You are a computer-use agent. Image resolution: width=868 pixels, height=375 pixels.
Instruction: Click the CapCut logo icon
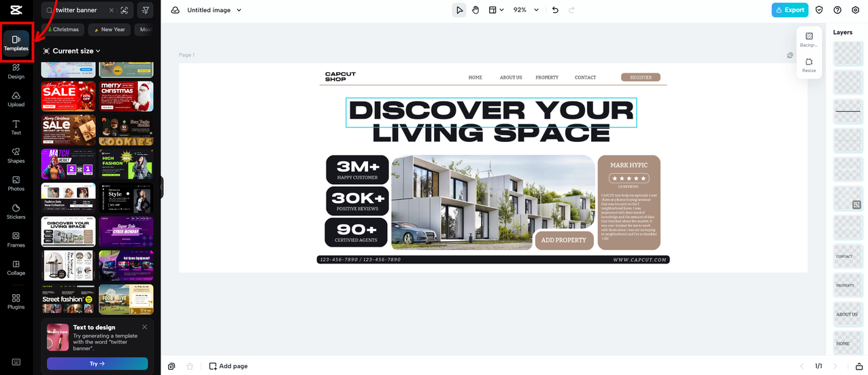click(x=16, y=10)
